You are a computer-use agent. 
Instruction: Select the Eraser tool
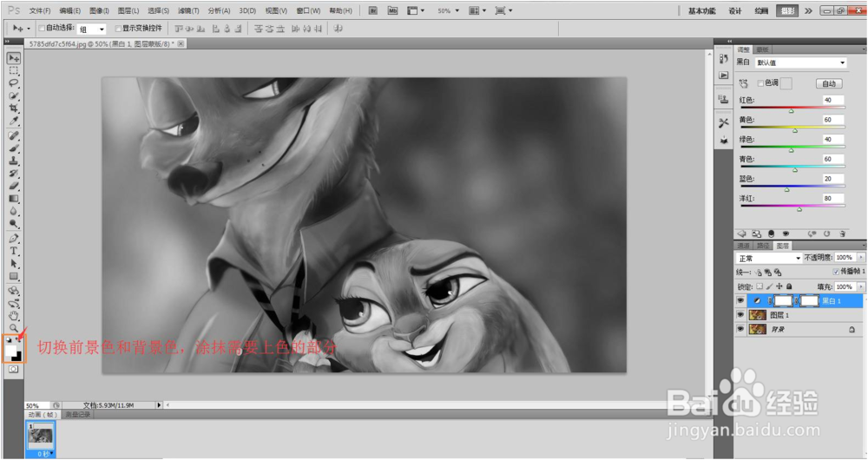(14, 186)
